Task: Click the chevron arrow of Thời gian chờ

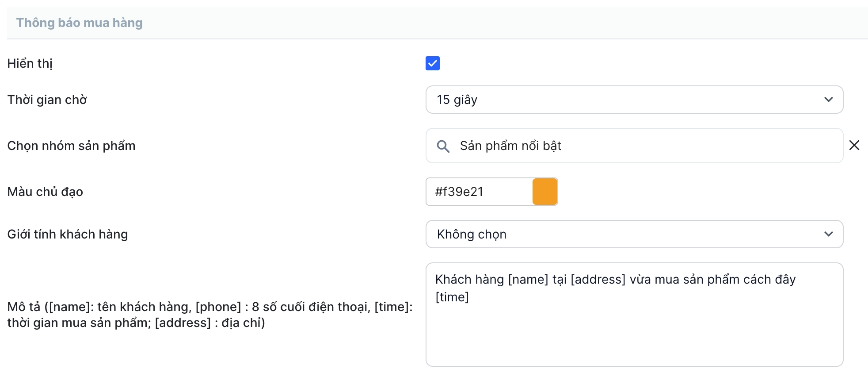Action: (x=828, y=100)
